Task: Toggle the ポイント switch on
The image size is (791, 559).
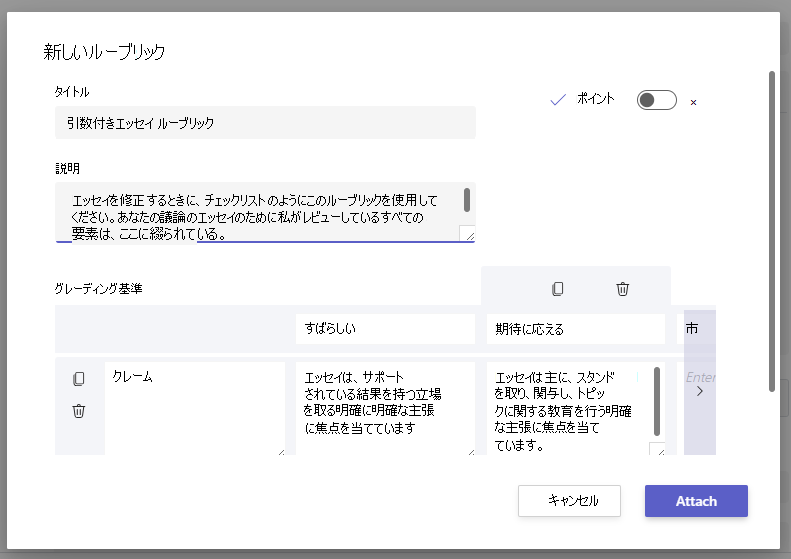Action: (x=656, y=100)
